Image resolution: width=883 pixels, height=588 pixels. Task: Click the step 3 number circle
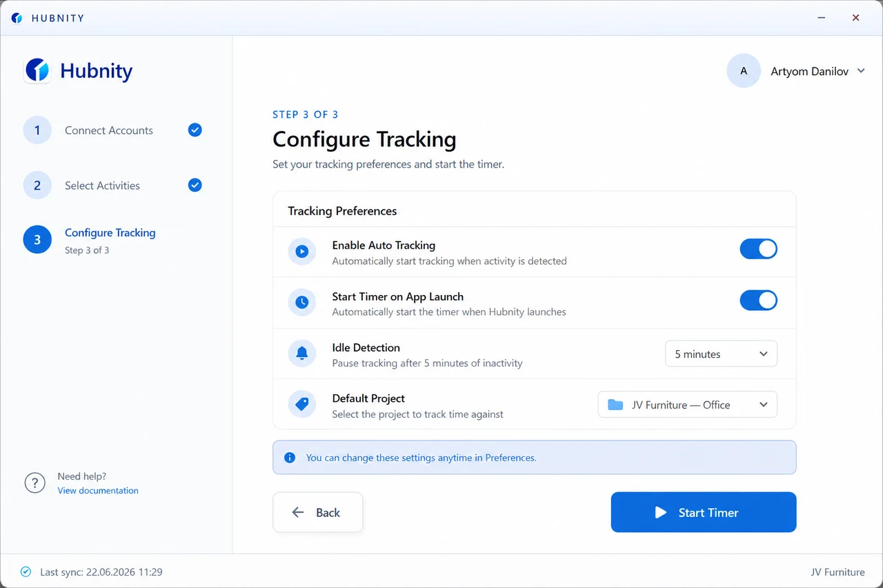coord(37,240)
